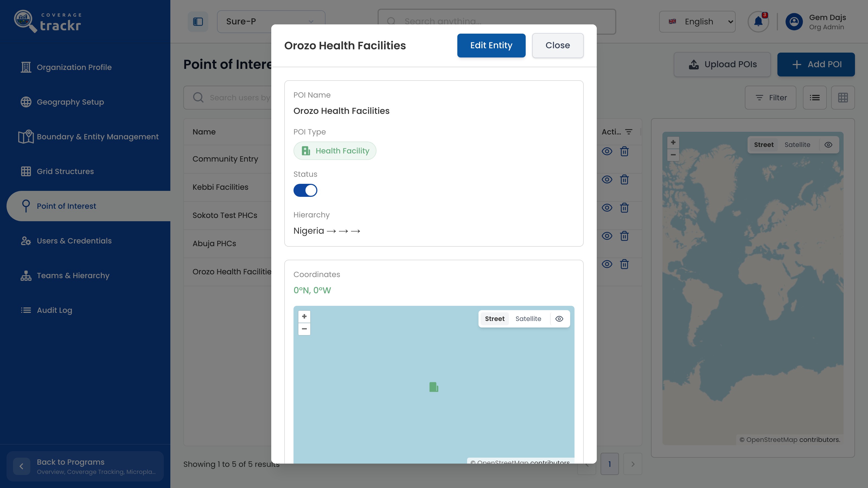Click the Edit Entity button
Viewport: 868px width, 488px height.
point(491,46)
